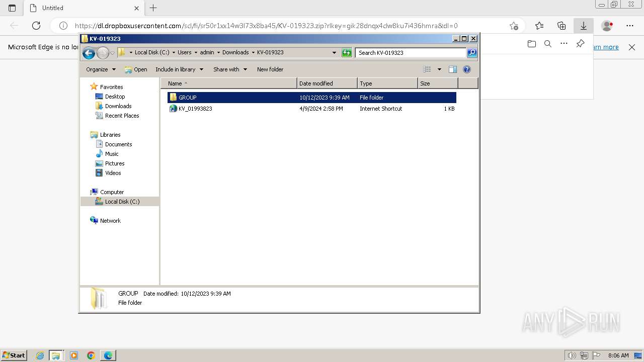The height and width of the screenshot is (362, 644).
Task: Select Documents library
Action: (118, 144)
